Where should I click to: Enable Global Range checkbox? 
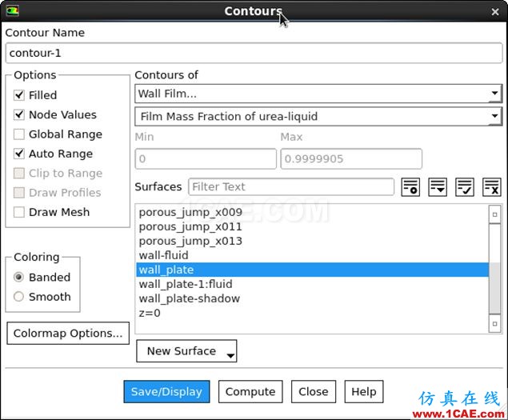click(x=18, y=134)
